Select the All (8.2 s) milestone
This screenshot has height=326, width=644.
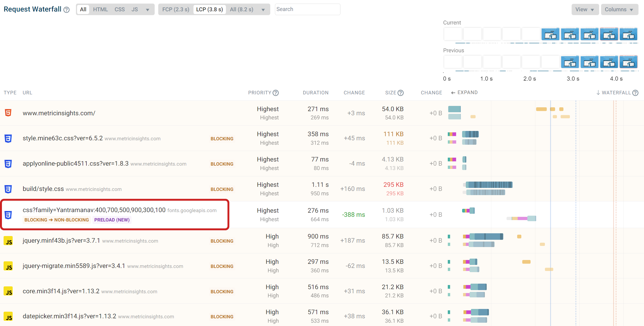pos(242,9)
